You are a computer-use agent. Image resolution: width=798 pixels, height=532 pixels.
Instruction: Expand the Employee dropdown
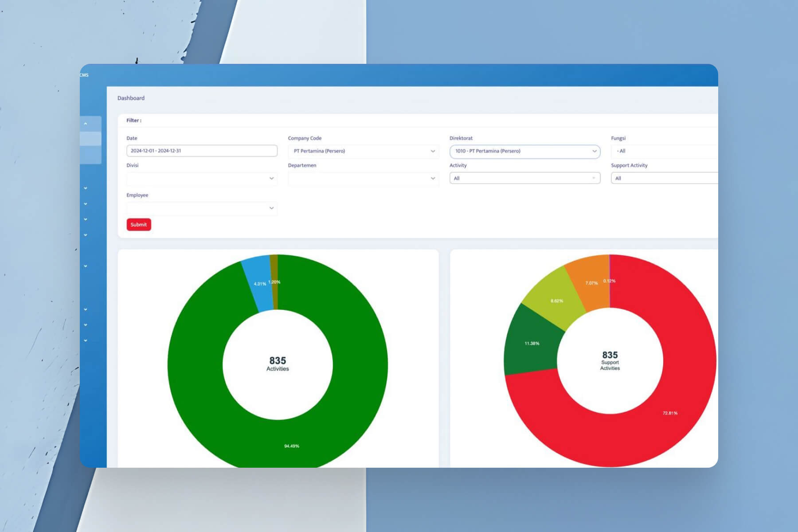coord(202,208)
